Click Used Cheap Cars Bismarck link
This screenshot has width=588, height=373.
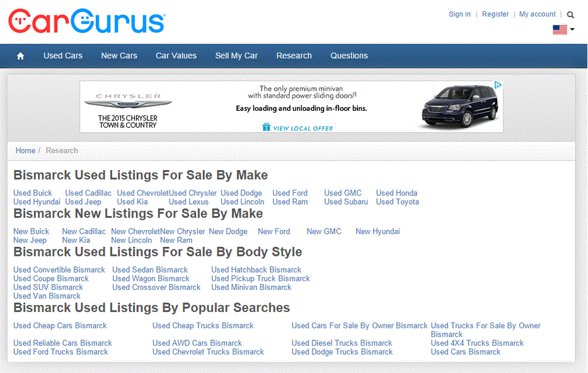pos(60,326)
